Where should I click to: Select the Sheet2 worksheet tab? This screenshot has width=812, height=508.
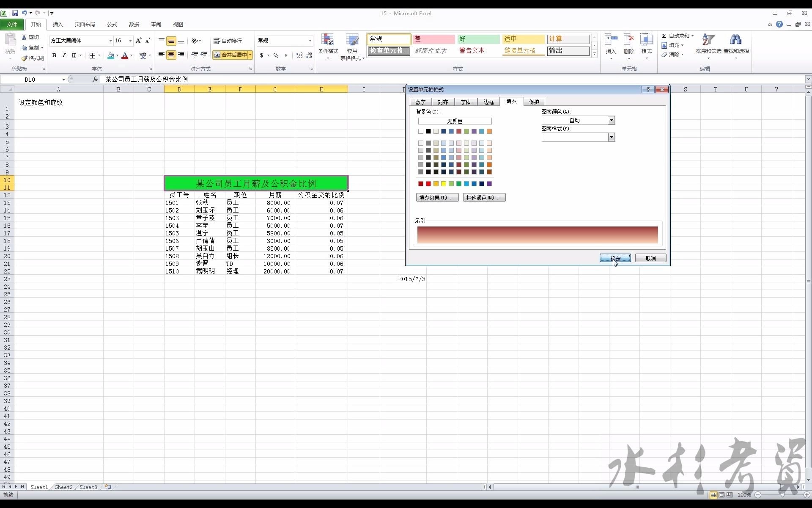[x=63, y=487]
